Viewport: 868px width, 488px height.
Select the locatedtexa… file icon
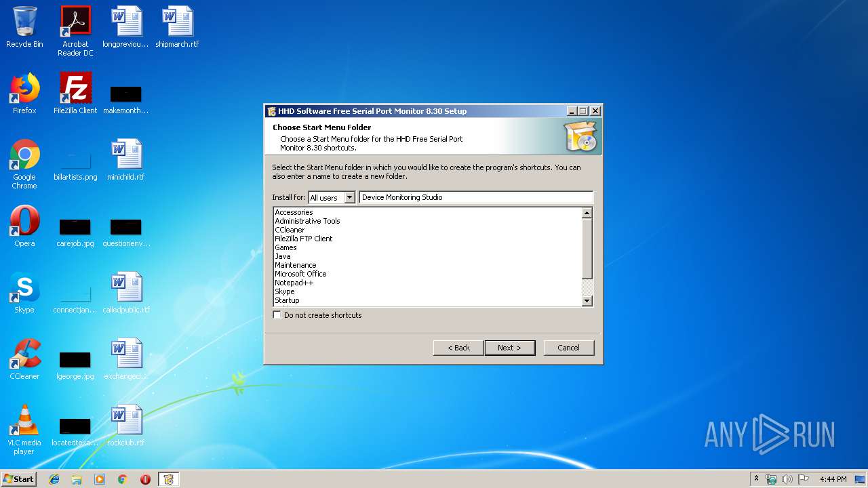tap(75, 430)
